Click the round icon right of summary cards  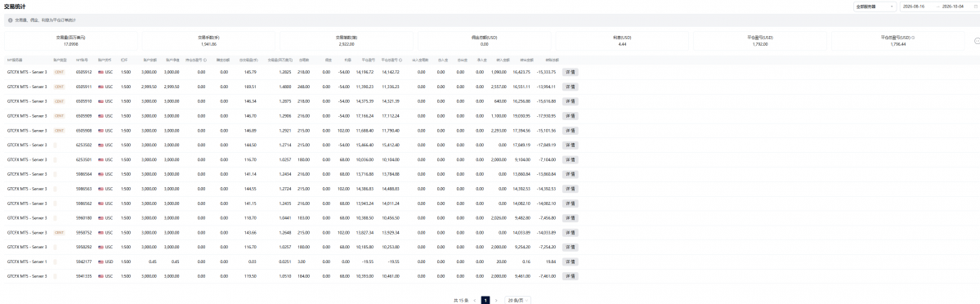[977, 41]
